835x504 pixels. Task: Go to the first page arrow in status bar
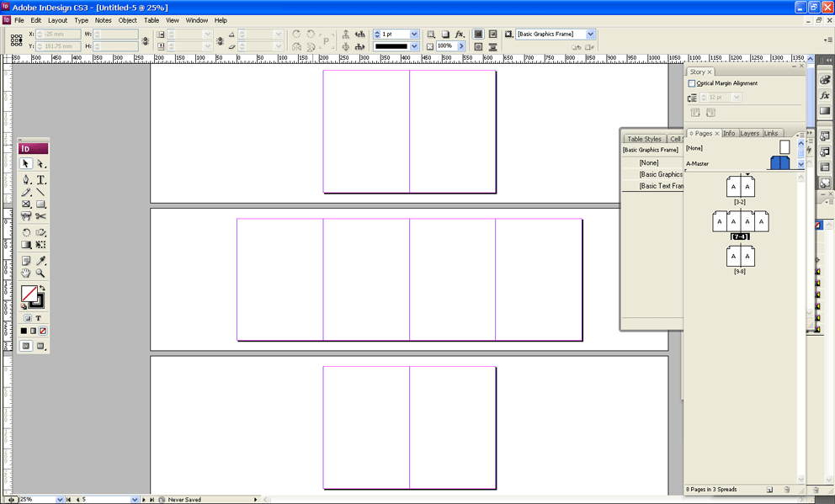point(68,500)
